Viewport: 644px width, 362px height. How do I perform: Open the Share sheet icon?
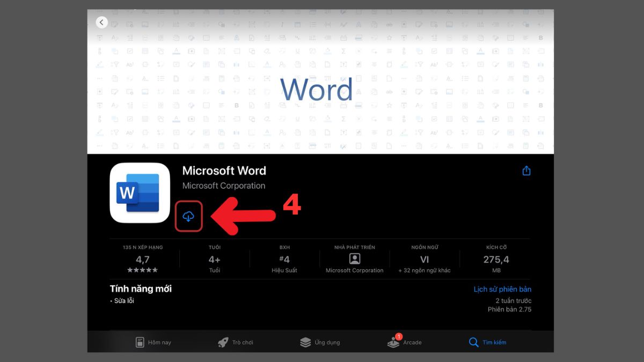[526, 171]
